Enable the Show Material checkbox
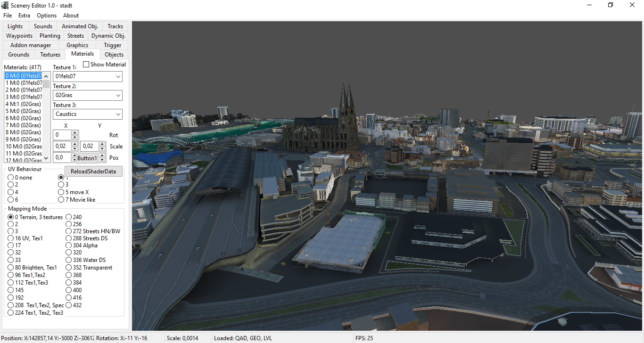644x343 pixels. (x=86, y=65)
